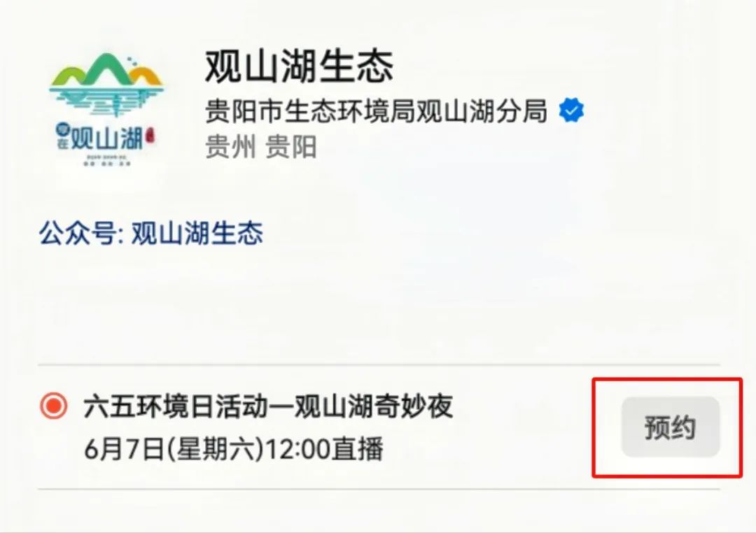This screenshot has height=533, width=756.
Task: Click the blue water waves in the logo
Action: [106, 99]
